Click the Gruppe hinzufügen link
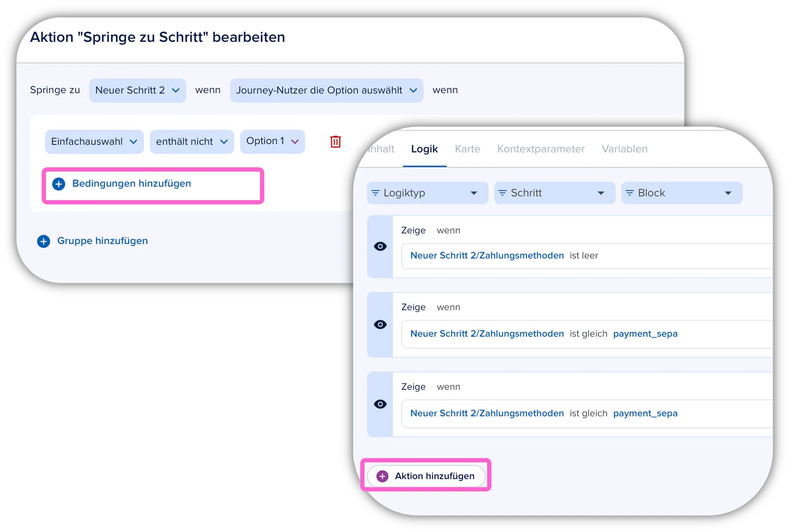This screenshot has height=532, width=790. (x=102, y=241)
